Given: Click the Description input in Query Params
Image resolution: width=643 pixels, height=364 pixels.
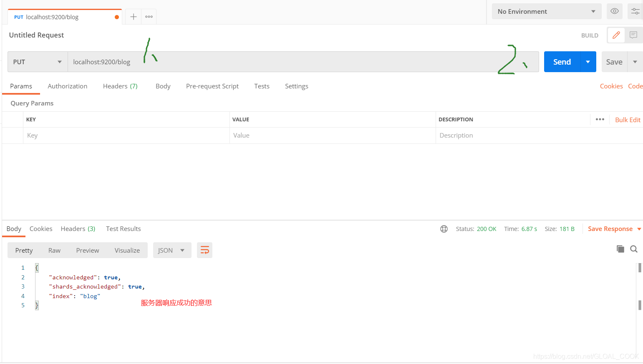Looking at the screenshot, I should point(539,136).
